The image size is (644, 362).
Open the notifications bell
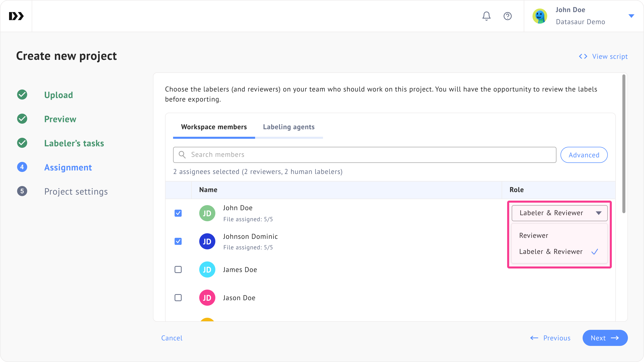[486, 16]
